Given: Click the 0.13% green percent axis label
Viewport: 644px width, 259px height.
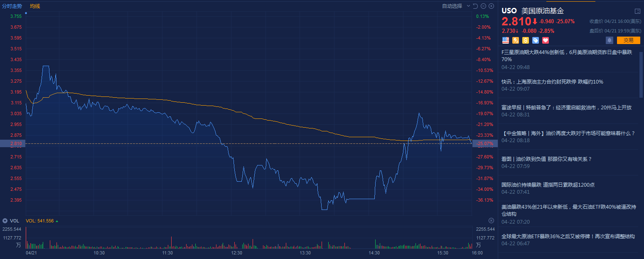Looking at the screenshot, I should tap(482, 16).
